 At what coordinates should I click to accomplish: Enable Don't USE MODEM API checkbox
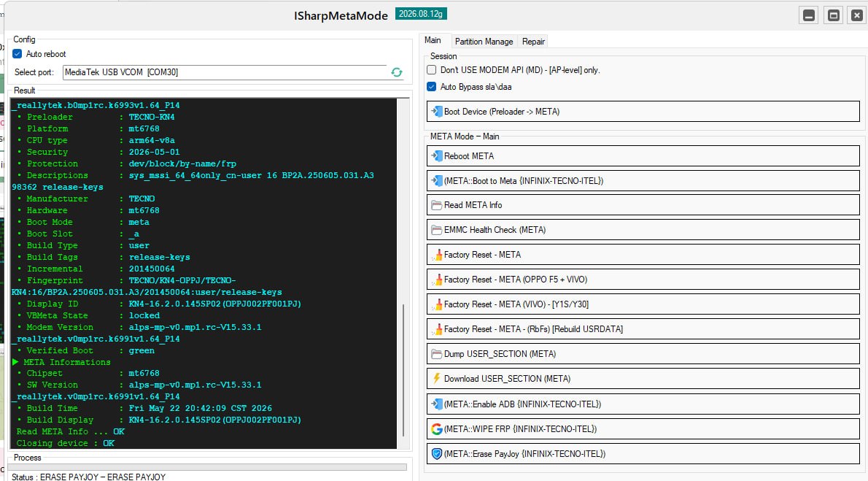point(431,70)
